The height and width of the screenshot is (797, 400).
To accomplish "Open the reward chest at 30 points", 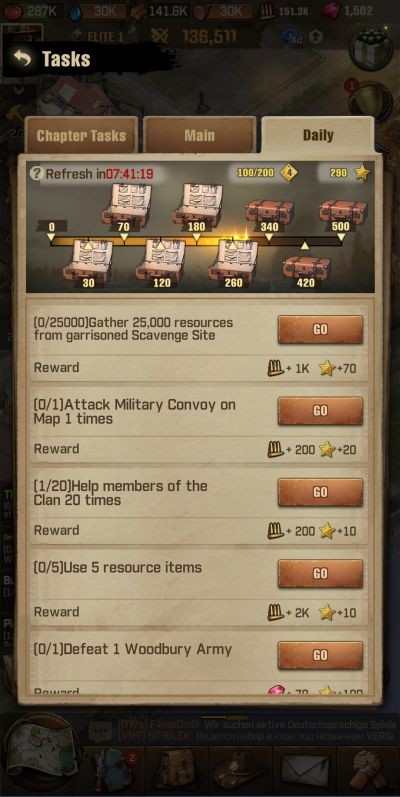I will 88,261.
